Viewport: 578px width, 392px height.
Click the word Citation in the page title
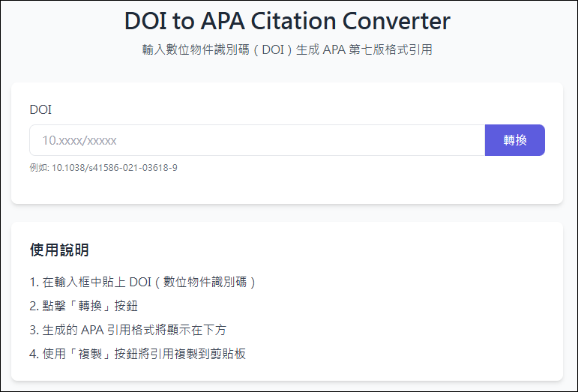pyautogui.click(x=294, y=21)
